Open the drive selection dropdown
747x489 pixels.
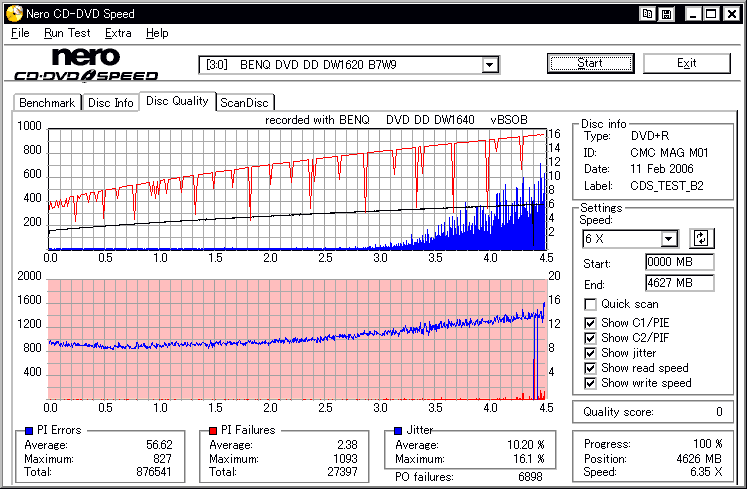(x=490, y=65)
